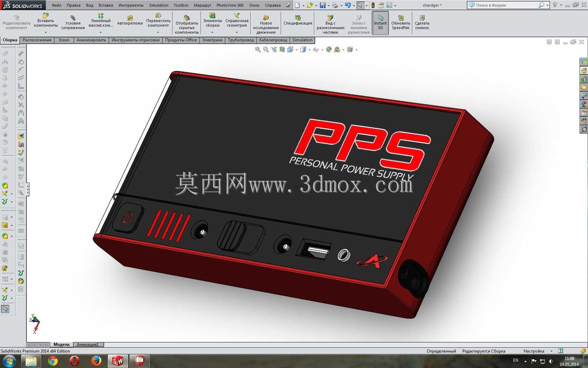The height and width of the screenshot is (368, 588).
Task: Click Update SpeedPak (Обновить SpeedPak)
Action: (401, 23)
